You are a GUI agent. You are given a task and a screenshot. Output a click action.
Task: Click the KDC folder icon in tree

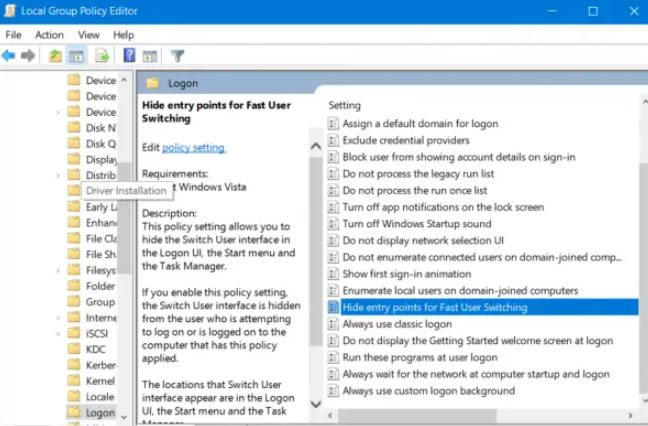74,349
